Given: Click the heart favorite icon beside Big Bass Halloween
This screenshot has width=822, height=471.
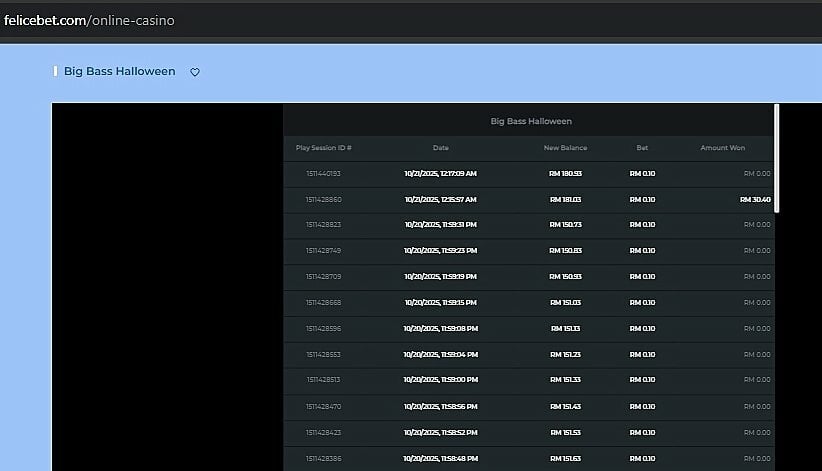Looking at the screenshot, I should [195, 72].
